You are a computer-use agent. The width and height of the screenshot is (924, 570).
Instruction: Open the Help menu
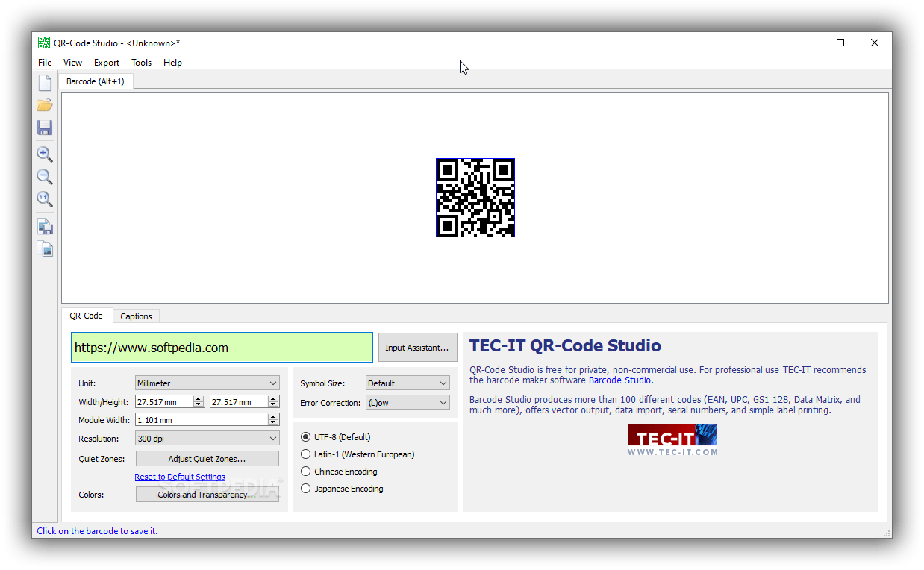(x=172, y=63)
